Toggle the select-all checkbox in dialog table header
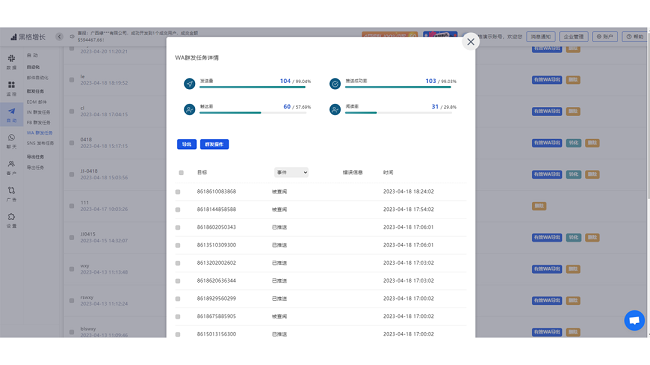Image resolution: width=650 pixels, height=365 pixels. point(181,173)
